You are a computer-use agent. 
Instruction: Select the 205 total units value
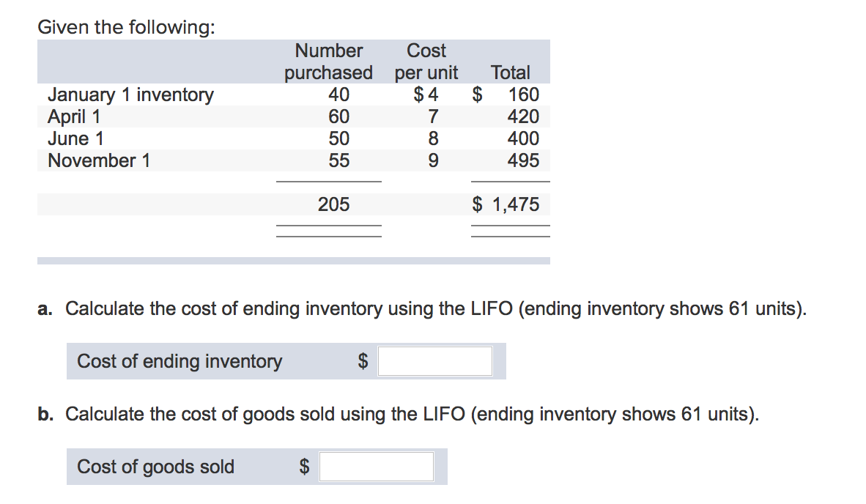(333, 204)
